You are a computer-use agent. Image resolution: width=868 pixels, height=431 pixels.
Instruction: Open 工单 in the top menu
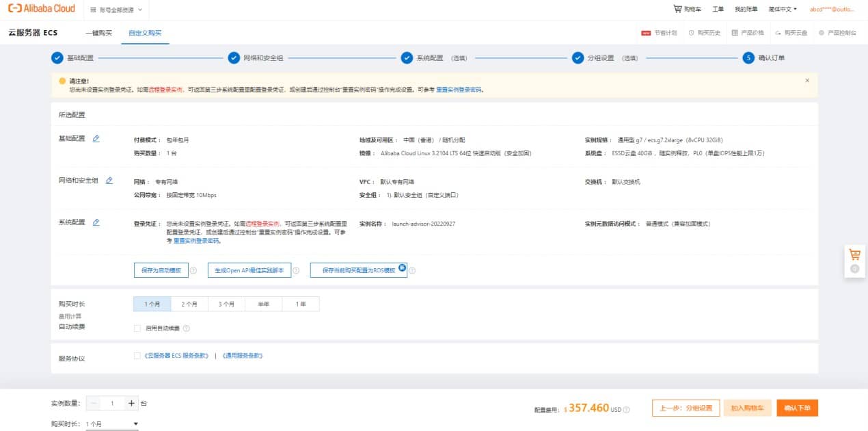coord(718,10)
